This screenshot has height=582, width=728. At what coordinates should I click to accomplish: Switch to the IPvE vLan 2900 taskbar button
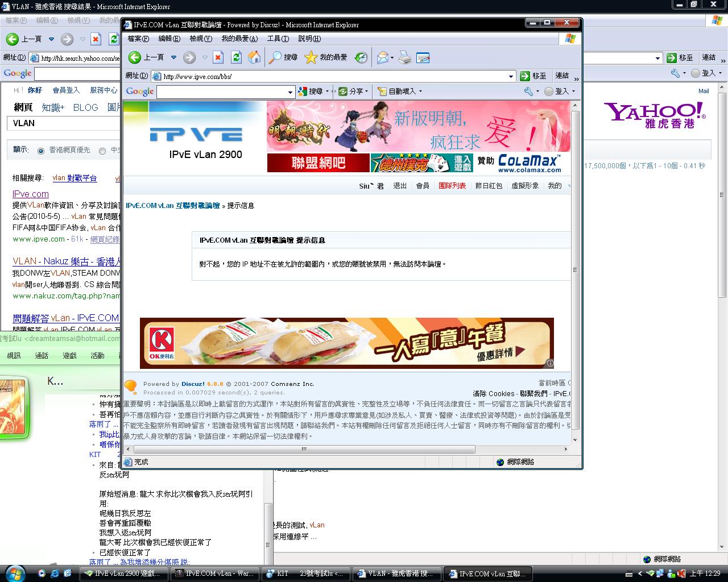pyautogui.click(x=125, y=573)
